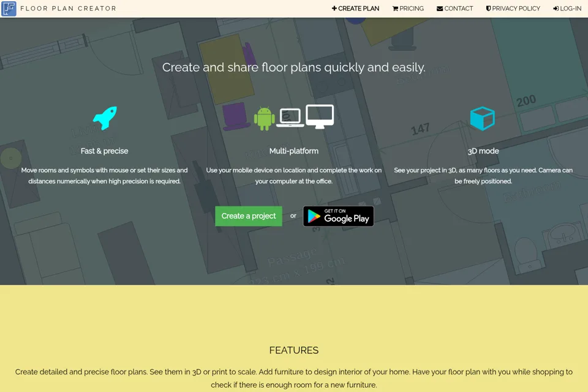Click the shopping cart icon beside Pricing
Viewport: 588px width, 392px height.
coord(395,8)
